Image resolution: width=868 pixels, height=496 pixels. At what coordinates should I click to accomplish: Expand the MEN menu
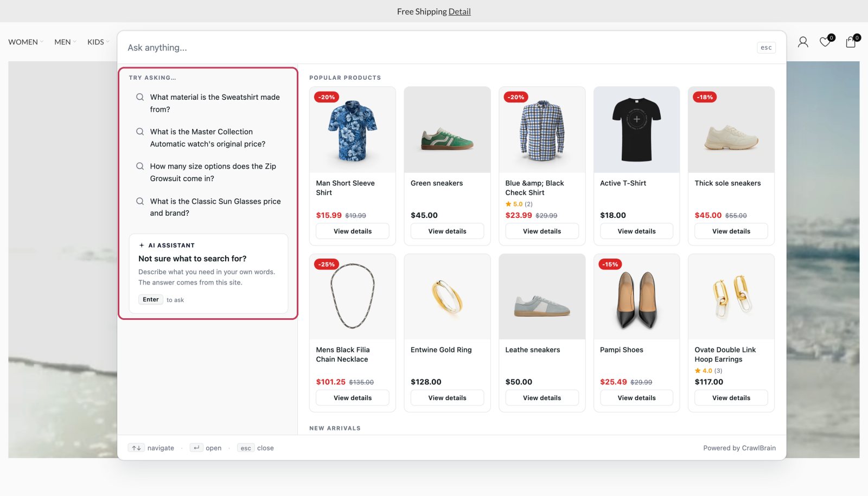[x=65, y=42]
